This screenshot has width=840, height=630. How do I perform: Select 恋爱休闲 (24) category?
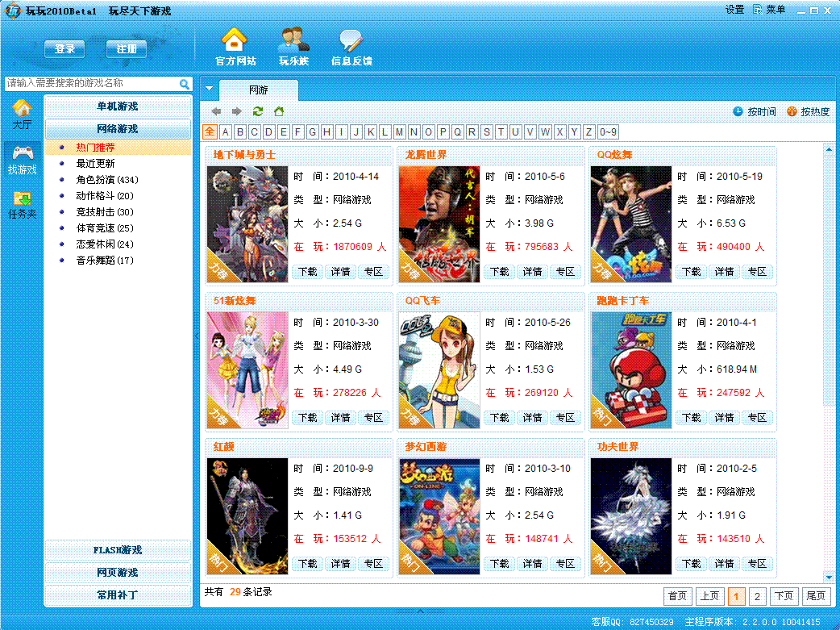pos(105,244)
